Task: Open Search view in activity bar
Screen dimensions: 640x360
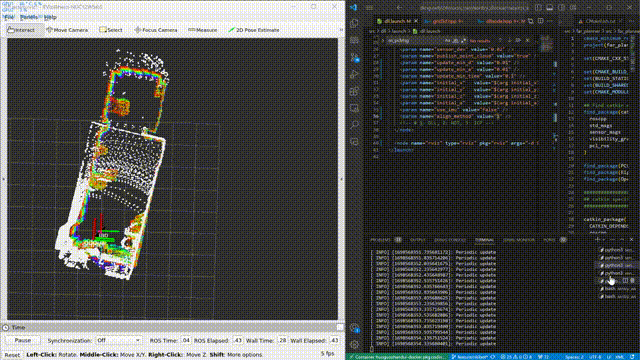Action: click(x=354, y=125)
